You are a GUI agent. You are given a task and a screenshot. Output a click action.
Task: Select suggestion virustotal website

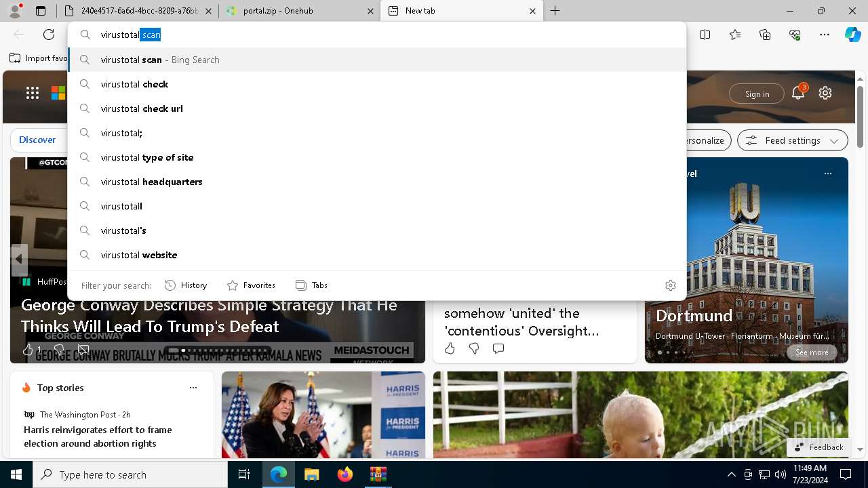[377, 255]
